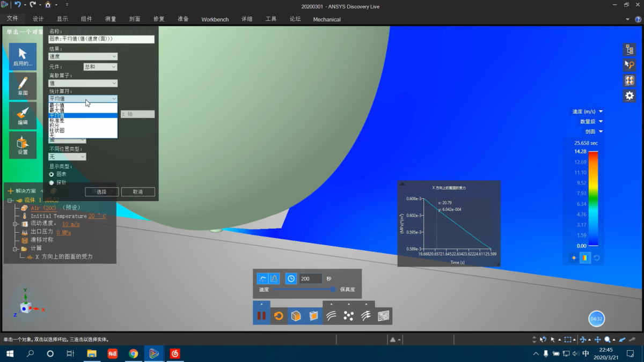Open the 剖面 legend dropdown
The image size is (644, 362).
(594, 131)
